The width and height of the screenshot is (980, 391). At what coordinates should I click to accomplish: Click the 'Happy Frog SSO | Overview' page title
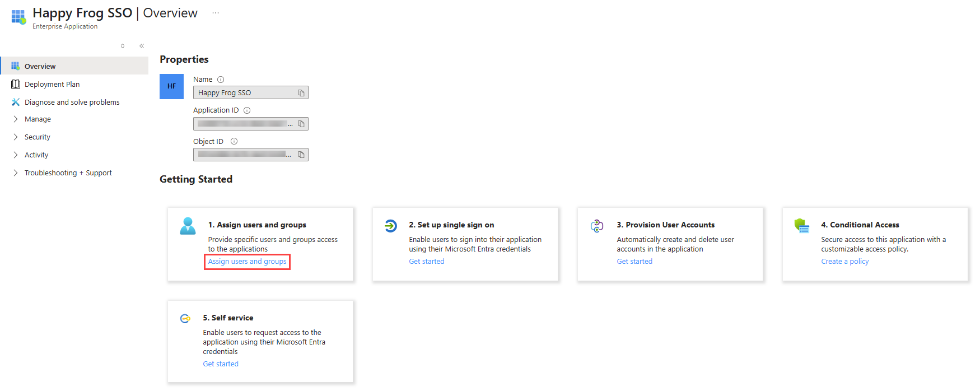(115, 13)
